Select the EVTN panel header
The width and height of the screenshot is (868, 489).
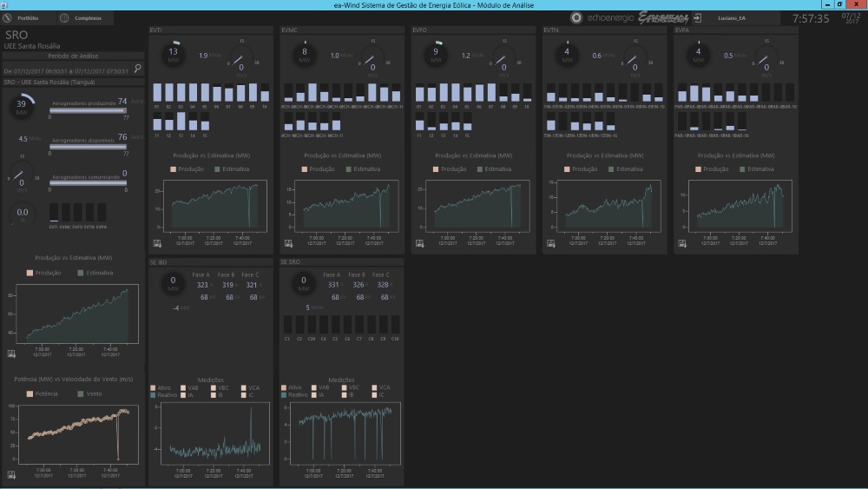click(604, 30)
